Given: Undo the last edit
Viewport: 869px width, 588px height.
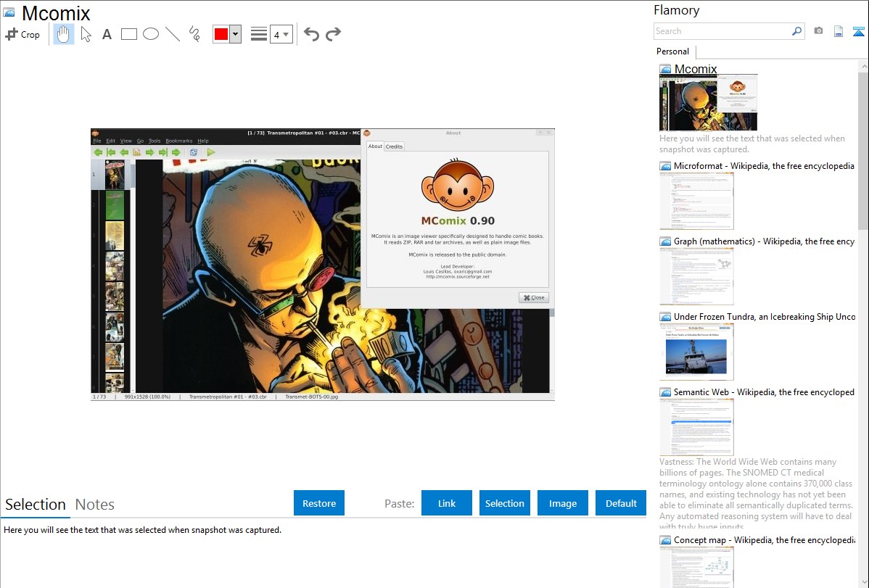Looking at the screenshot, I should tap(311, 34).
